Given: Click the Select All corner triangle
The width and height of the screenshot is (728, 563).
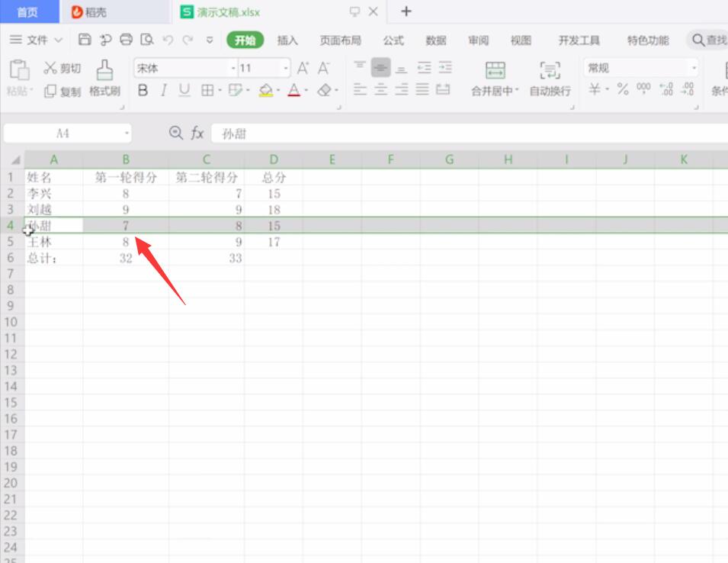Looking at the screenshot, I should pos(15,160).
